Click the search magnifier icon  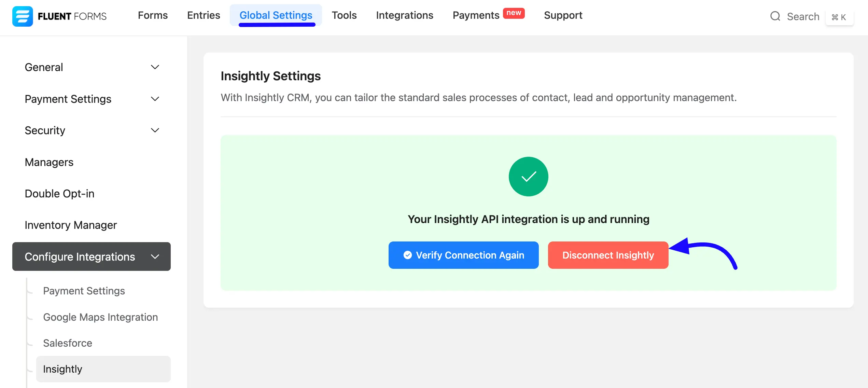[x=775, y=16]
